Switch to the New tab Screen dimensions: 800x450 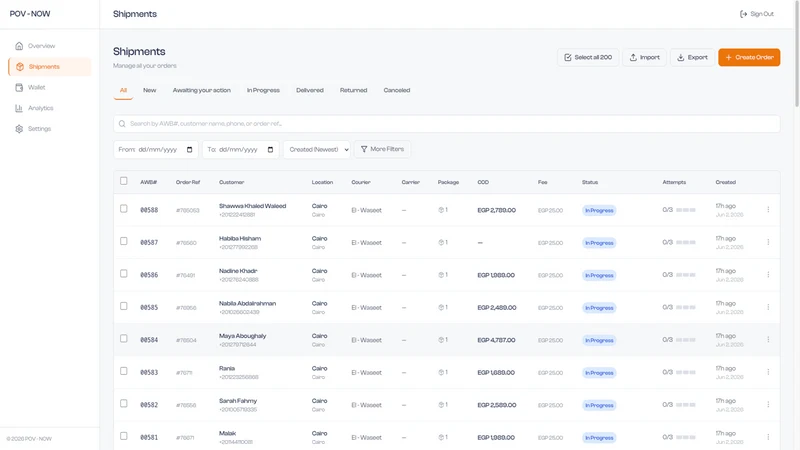[x=149, y=90]
